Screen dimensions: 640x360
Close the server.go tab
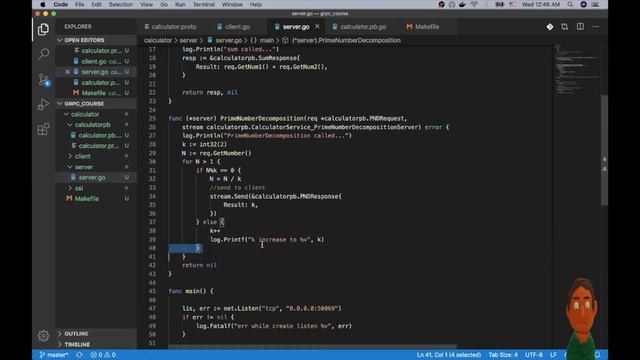pos(317,27)
